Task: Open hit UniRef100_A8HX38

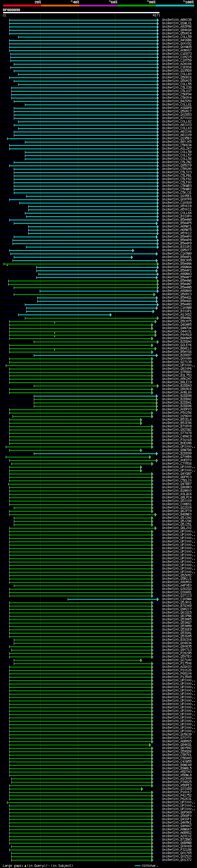Action: tap(177, 20)
